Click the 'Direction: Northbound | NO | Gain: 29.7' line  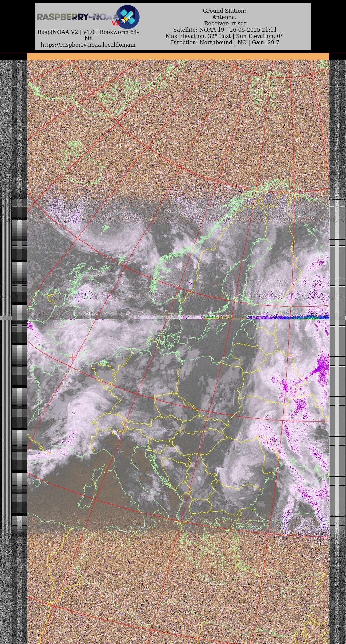[225, 42]
